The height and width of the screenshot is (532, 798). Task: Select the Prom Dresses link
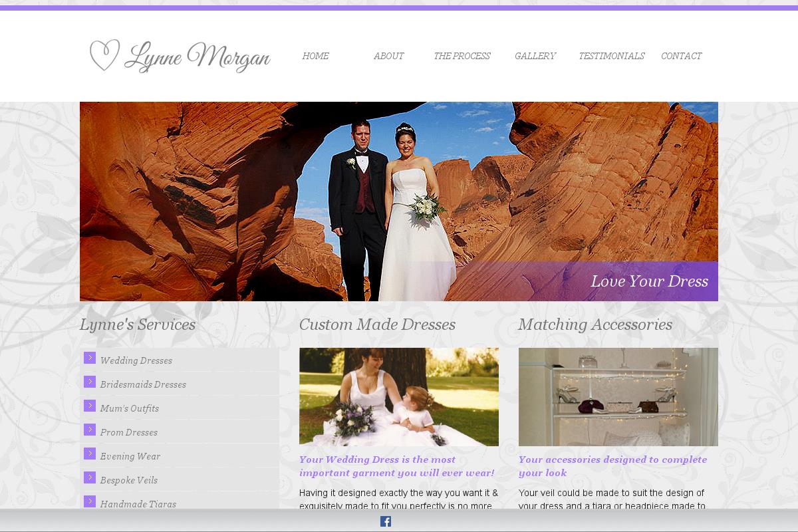(129, 432)
